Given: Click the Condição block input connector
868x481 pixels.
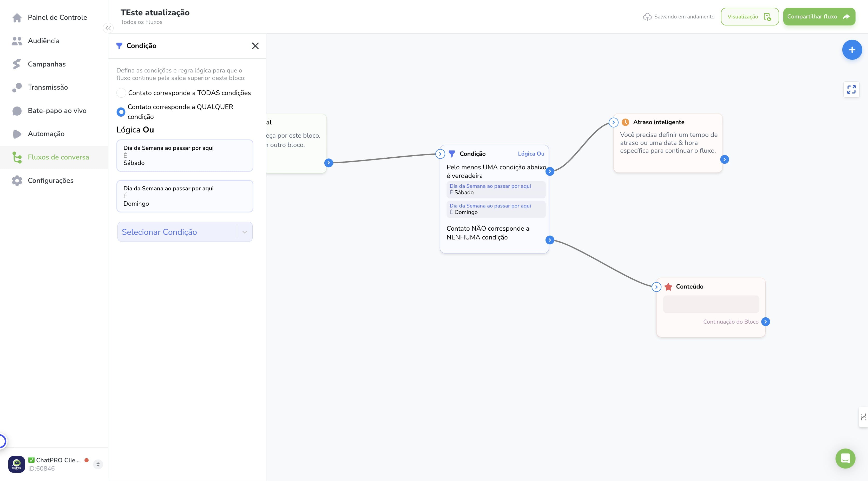Looking at the screenshot, I should (440, 154).
